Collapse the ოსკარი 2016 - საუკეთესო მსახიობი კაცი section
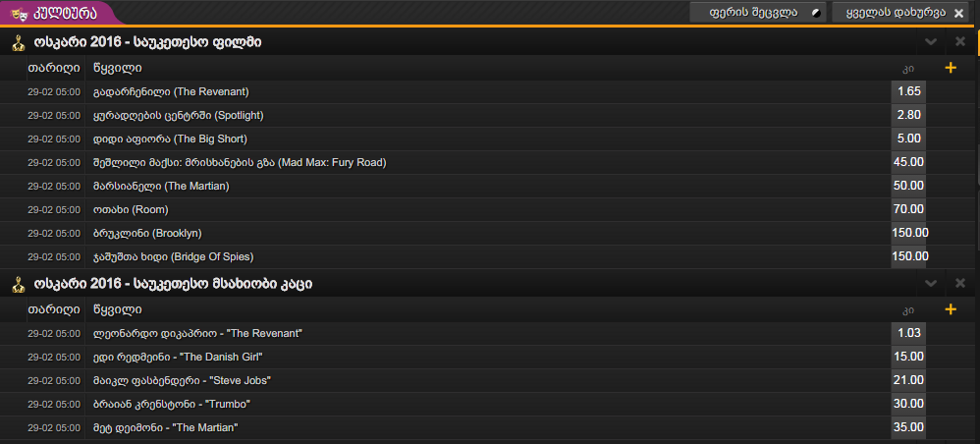980x444 pixels. [x=931, y=283]
